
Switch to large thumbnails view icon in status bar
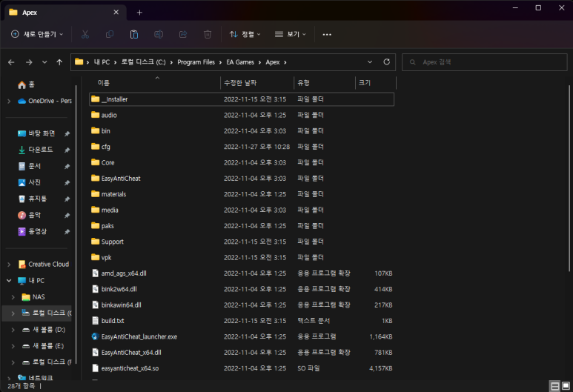click(x=566, y=386)
